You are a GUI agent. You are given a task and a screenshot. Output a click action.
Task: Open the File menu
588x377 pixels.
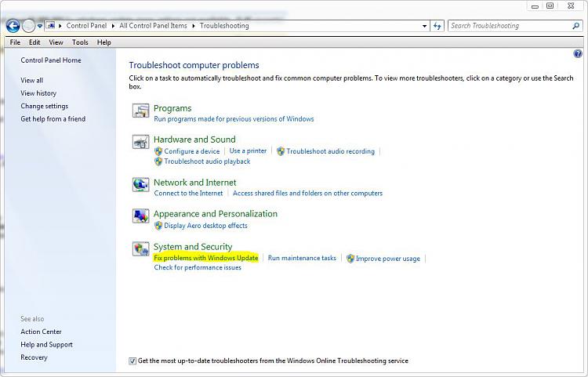(15, 42)
